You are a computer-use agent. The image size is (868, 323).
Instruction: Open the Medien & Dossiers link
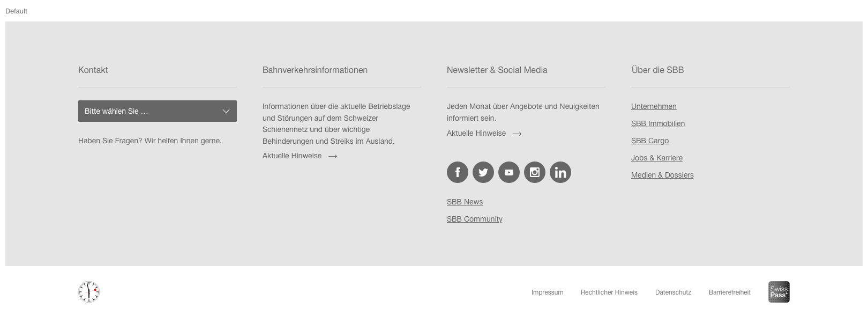[662, 175]
